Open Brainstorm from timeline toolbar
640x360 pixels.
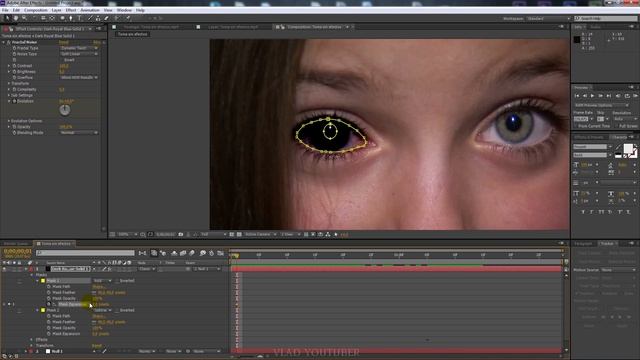pyautogui.click(x=202, y=253)
